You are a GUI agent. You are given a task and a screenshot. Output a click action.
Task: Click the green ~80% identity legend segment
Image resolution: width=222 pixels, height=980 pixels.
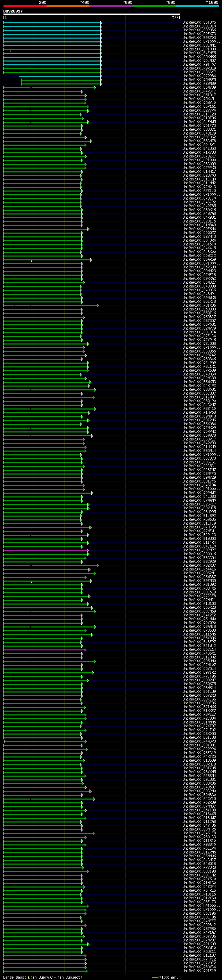[x=154, y=7]
